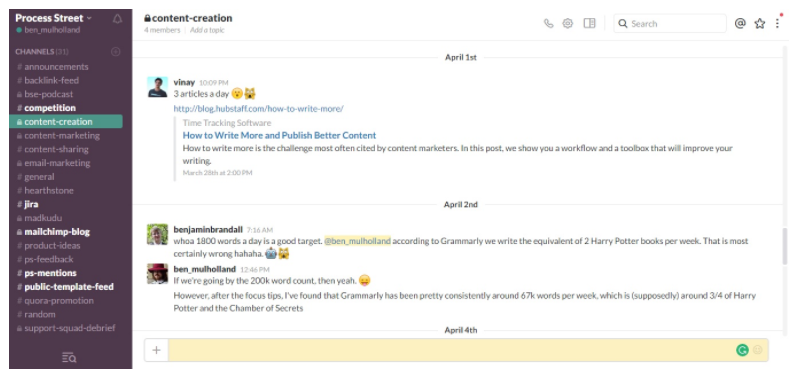Image resolution: width=799 pixels, height=371 pixels.
Task: Open channel settings gear icon
Action: point(568,23)
